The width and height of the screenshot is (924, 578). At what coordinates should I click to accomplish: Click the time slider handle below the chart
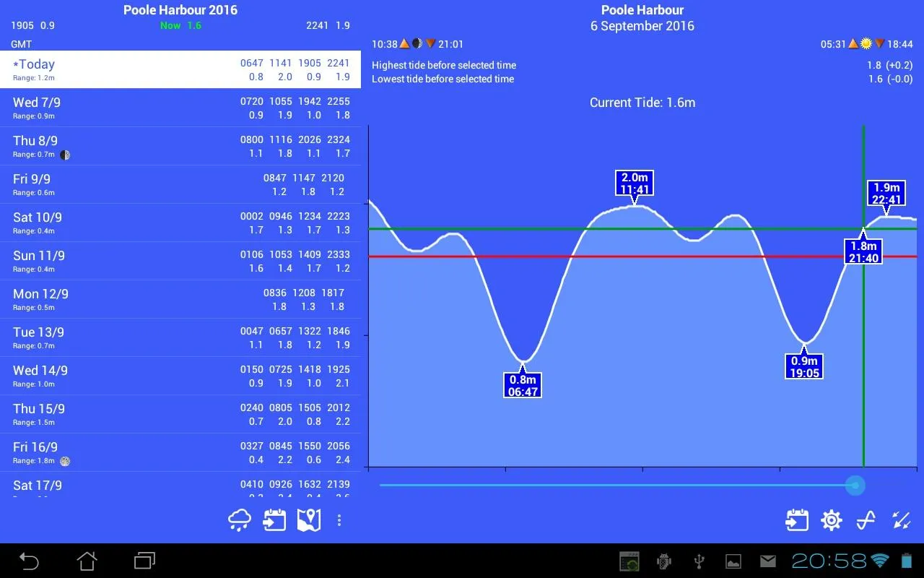tap(855, 486)
